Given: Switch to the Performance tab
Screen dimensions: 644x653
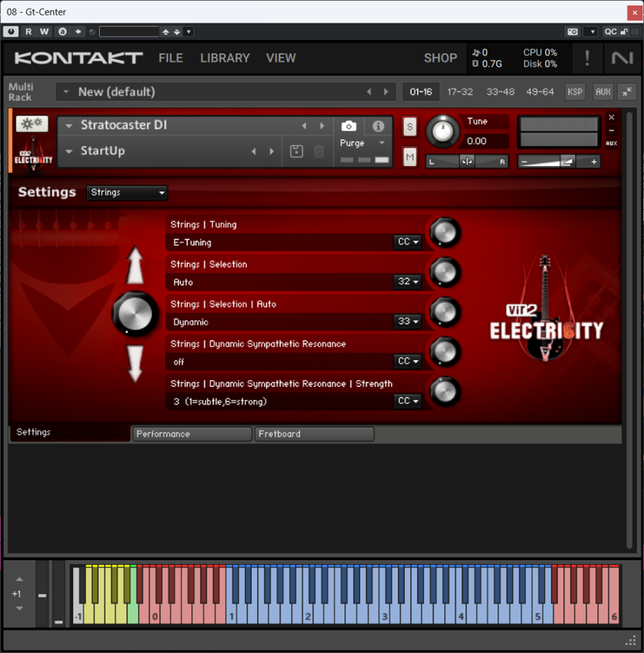Looking at the screenshot, I should point(192,434).
